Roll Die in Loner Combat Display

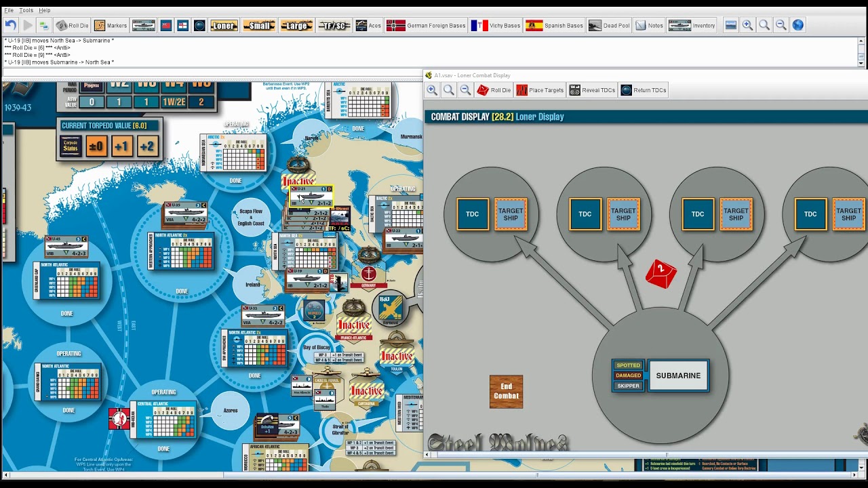pyautogui.click(x=494, y=90)
